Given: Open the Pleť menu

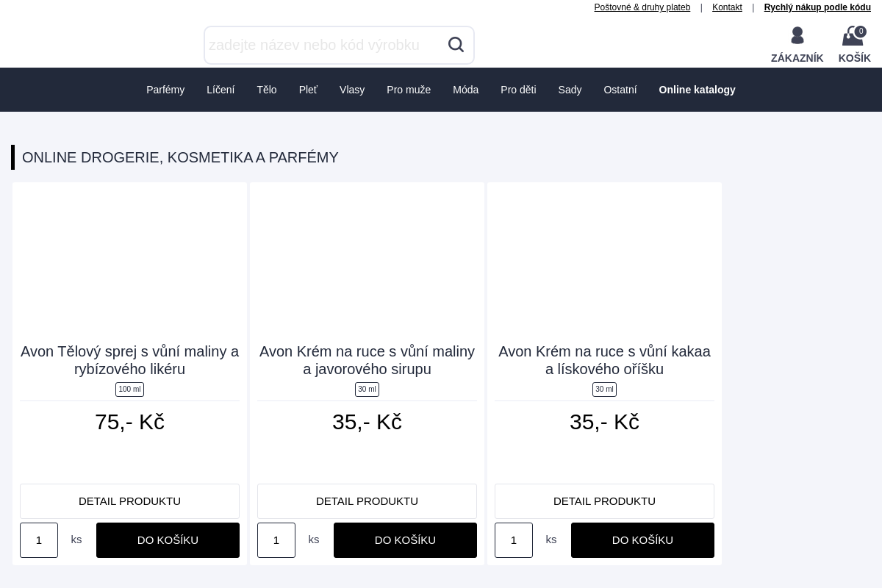Looking at the screenshot, I should pyautogui.click(x=308, y=90).
